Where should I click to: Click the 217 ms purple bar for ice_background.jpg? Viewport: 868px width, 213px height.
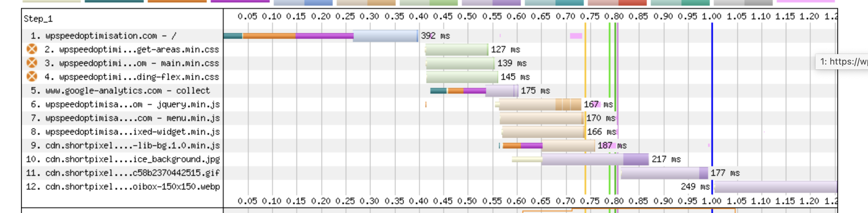pyautogui.click(x=595, y=159)
